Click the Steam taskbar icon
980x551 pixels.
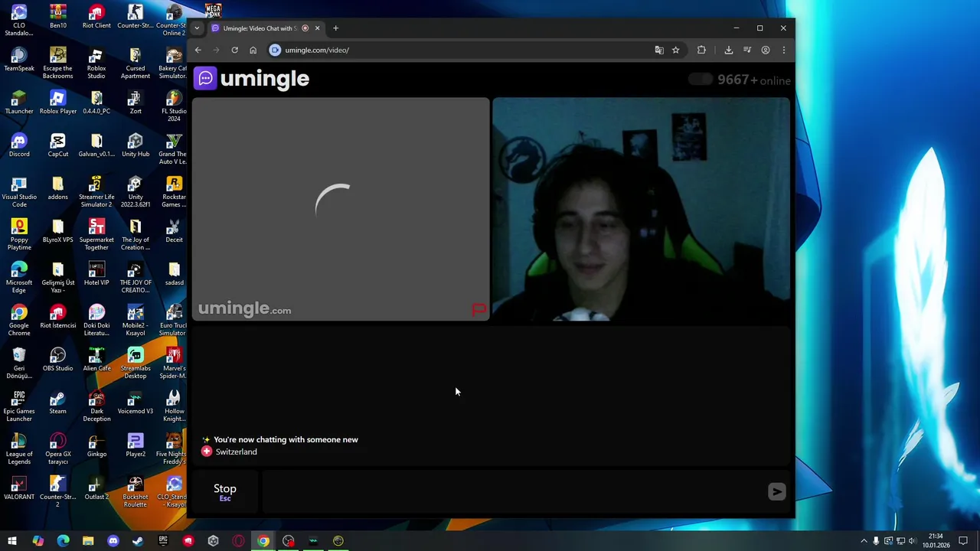[138, 541]
